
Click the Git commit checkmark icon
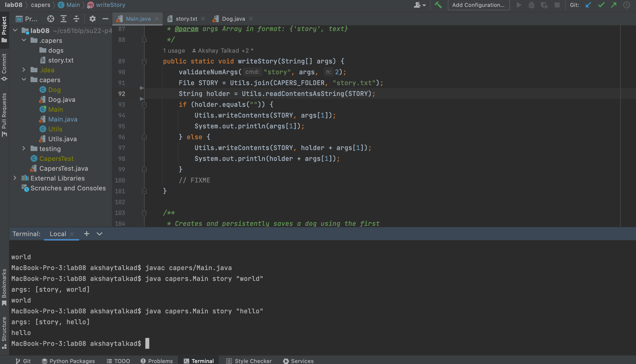(x=601, y=5)
